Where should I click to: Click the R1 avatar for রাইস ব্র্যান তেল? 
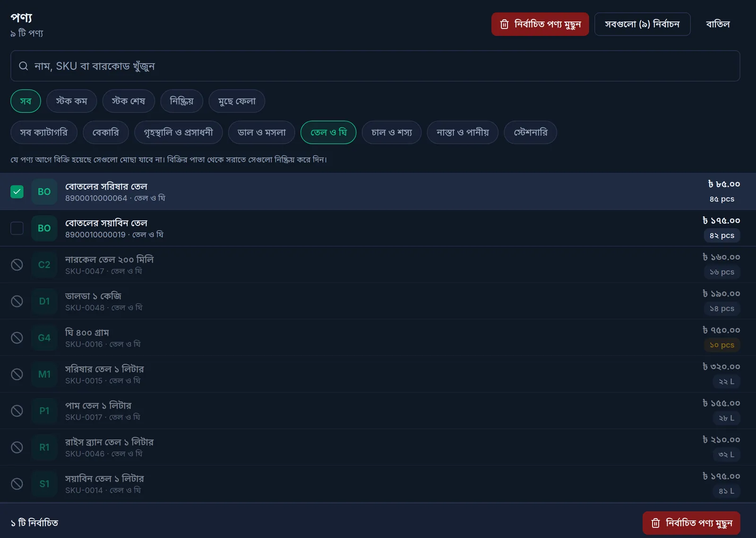(44, 447)
